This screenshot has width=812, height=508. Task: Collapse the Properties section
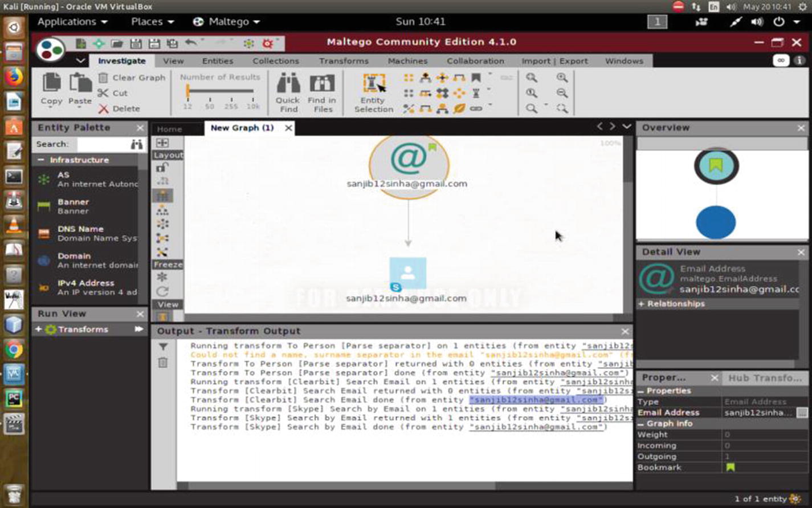coord(641,391)
